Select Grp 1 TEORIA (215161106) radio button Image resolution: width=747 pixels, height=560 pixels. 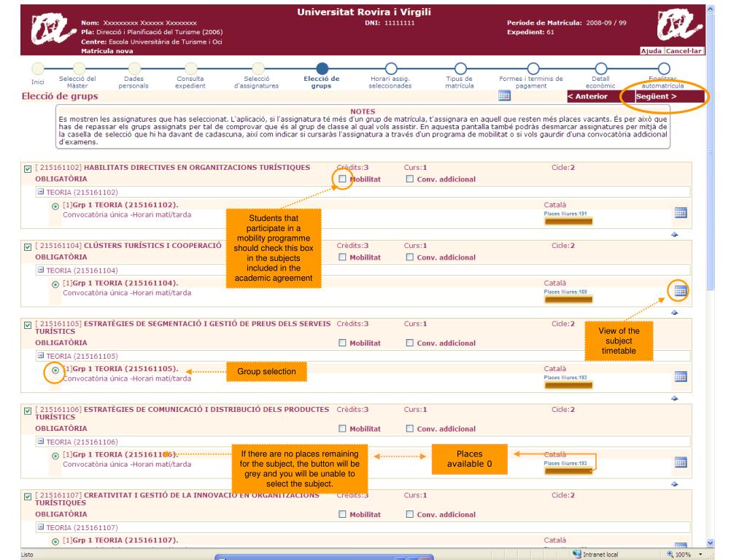(55, 456)
